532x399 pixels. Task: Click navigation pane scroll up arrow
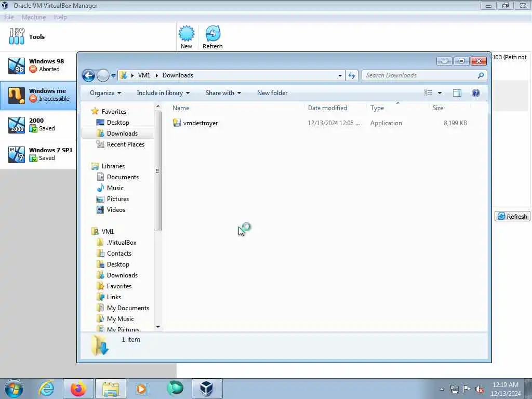(x=158, y=107)
